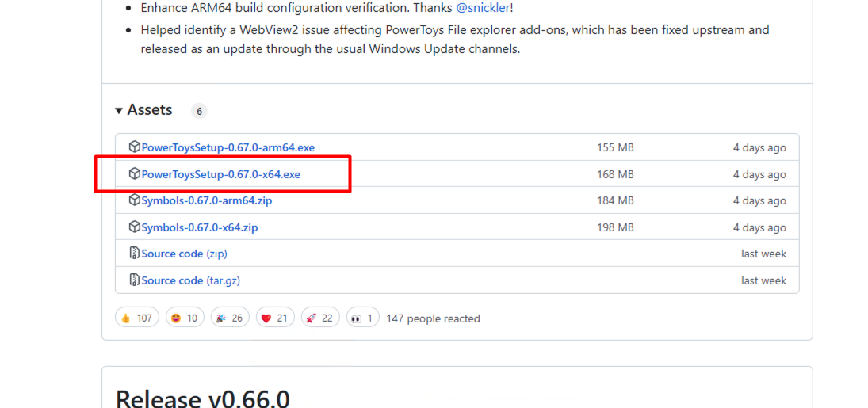This screenshot has height=408, width=868.
Task: Click 'last week' for Source code (zip)
Action: (764, 254)
